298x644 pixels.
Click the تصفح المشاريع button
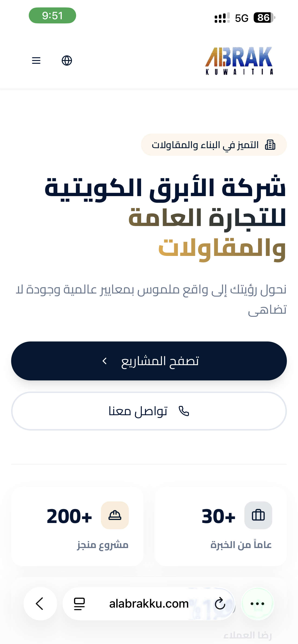[x=149, y=361]
